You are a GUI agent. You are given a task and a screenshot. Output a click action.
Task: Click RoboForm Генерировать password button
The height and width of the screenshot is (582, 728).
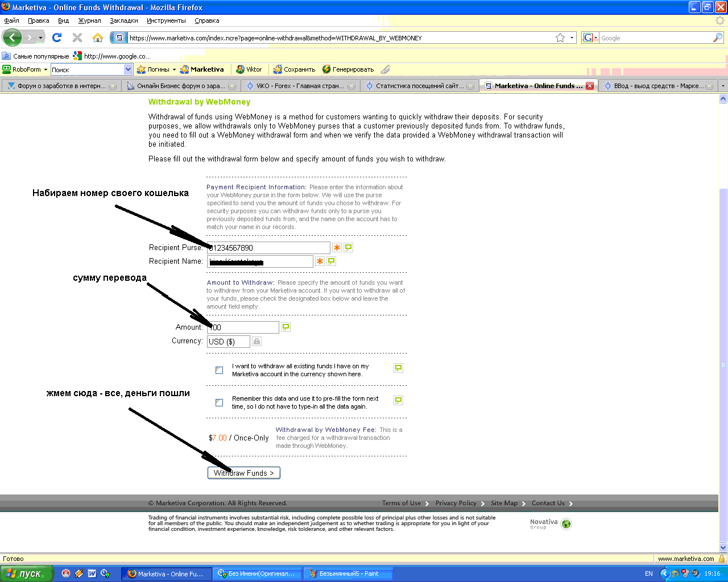[x=348, y=69]
